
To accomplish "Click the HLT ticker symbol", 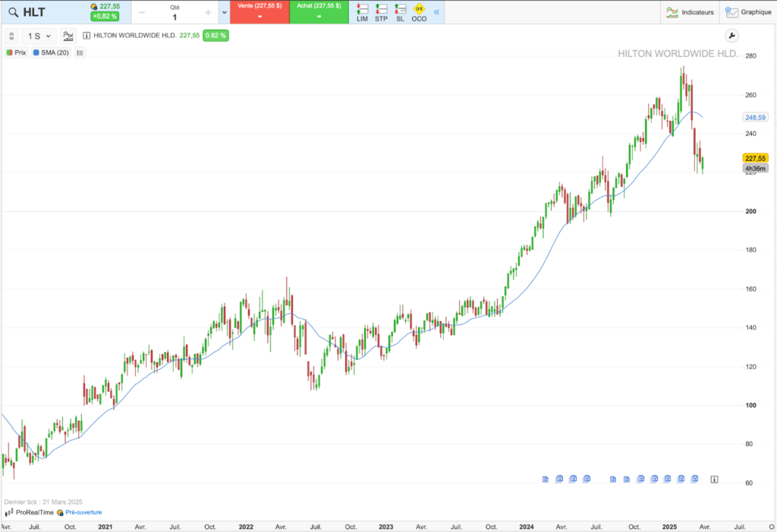I will point(34,12).
